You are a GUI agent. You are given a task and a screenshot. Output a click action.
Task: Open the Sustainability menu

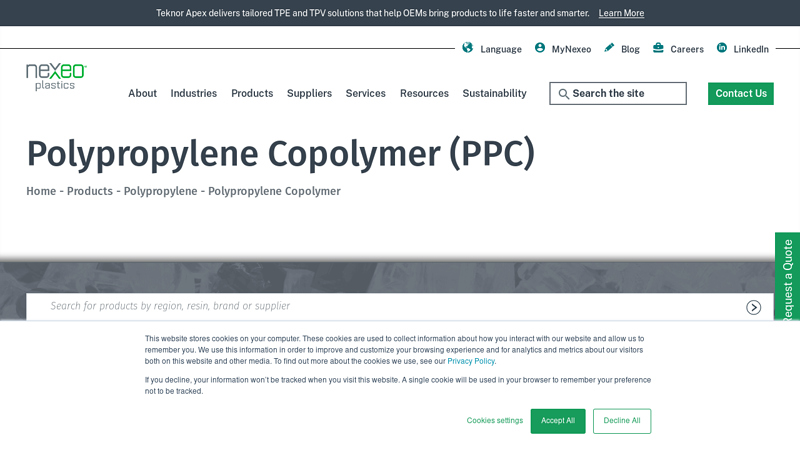point(494,93)
